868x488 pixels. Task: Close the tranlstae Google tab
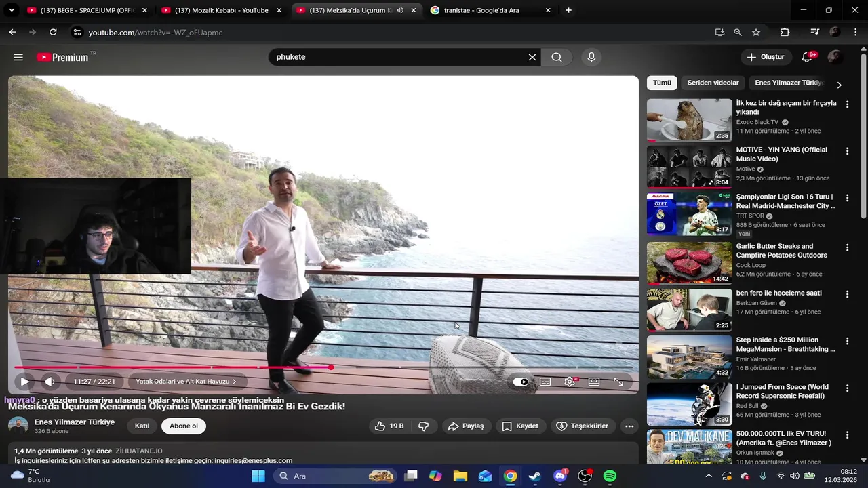548,10
